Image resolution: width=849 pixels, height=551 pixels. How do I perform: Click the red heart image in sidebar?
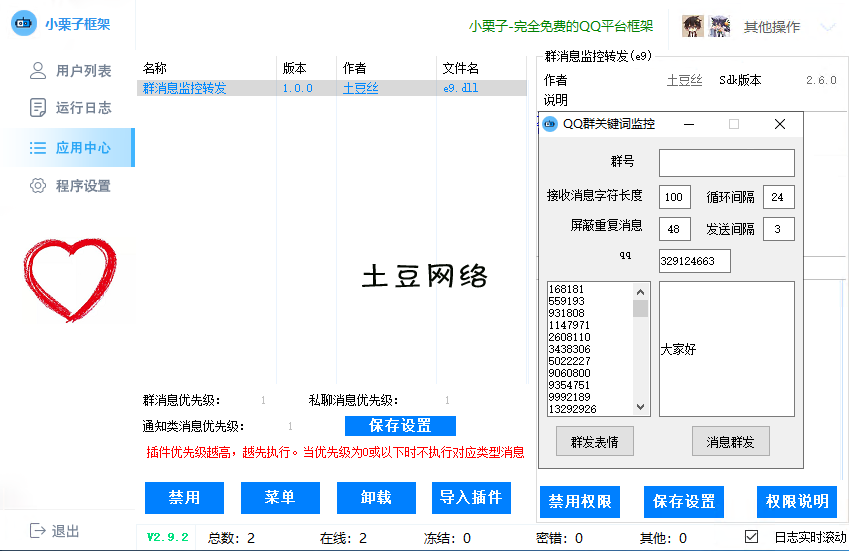70,280
